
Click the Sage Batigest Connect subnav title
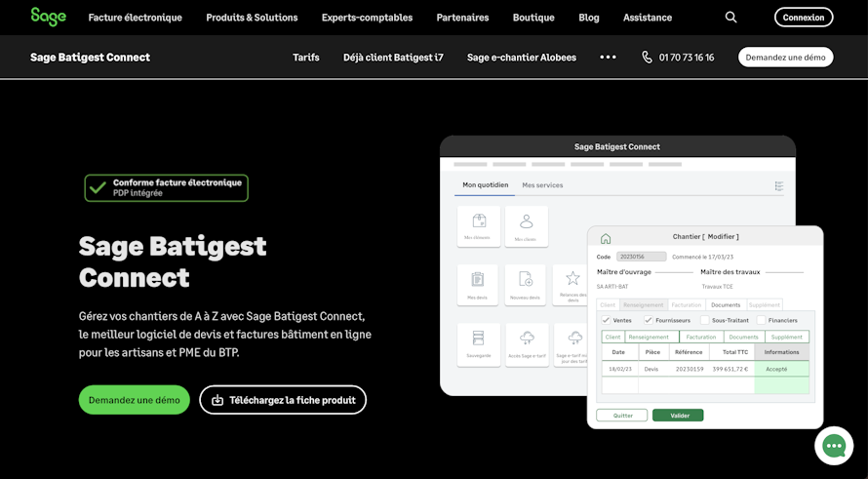coord(91,57)
